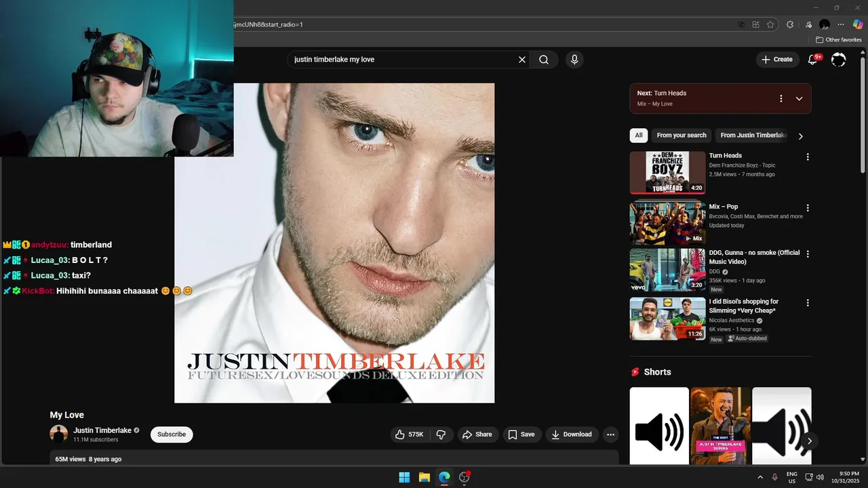Open Edge browser profile avatar
Viewport: 868px width, 488px height.
(825, 24)
